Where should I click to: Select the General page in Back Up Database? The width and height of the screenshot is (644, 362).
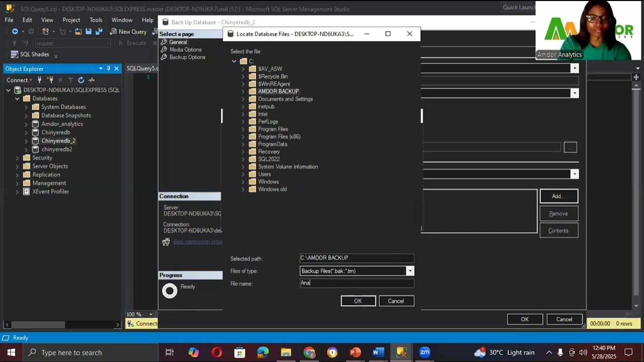tap(178, 42)
